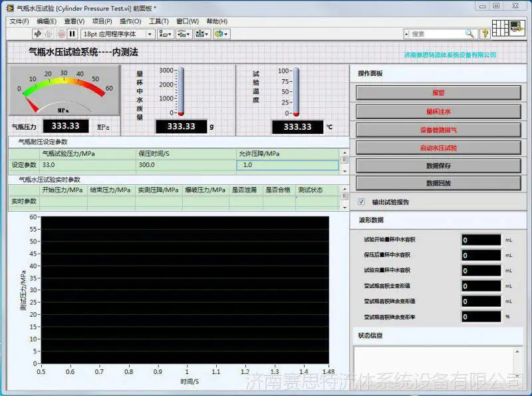Open the 查看(V) menu
Viewport: 532px width, 396px height.
click(x=74, y=21)
